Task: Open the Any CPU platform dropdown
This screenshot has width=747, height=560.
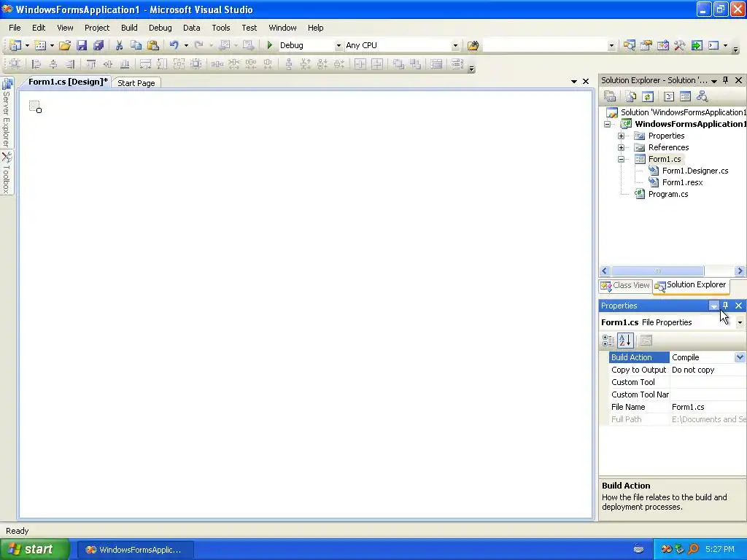Action: click(455, 46)
